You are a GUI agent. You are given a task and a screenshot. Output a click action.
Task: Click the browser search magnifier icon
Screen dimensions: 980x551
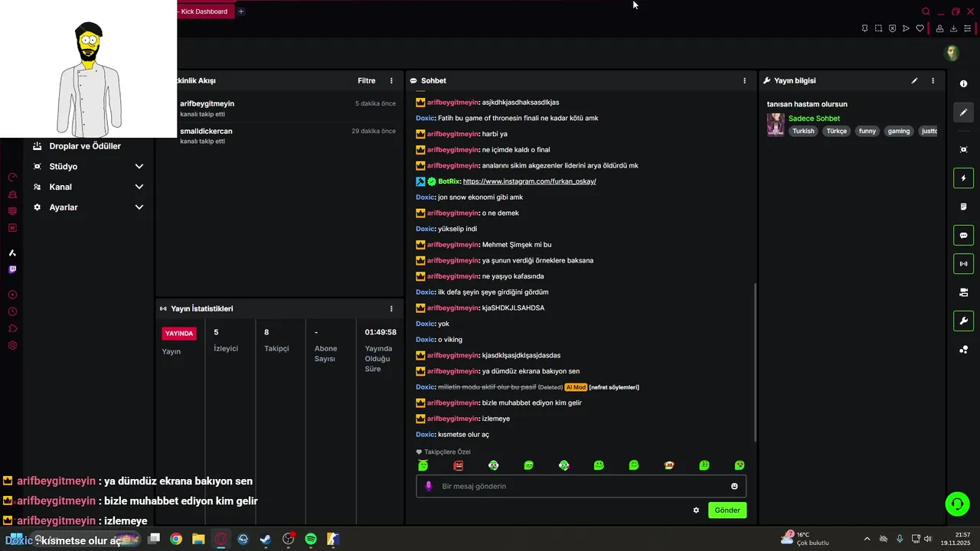tap(926, 11)
